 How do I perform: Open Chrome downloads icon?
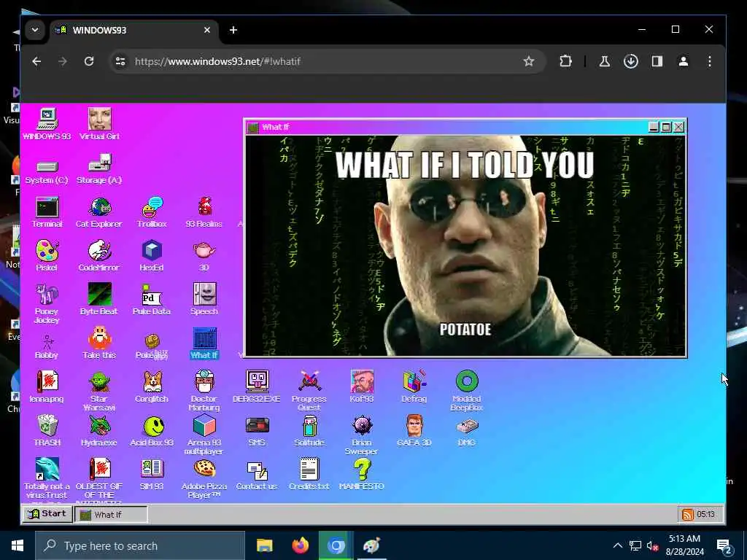(x=631, y=61)
